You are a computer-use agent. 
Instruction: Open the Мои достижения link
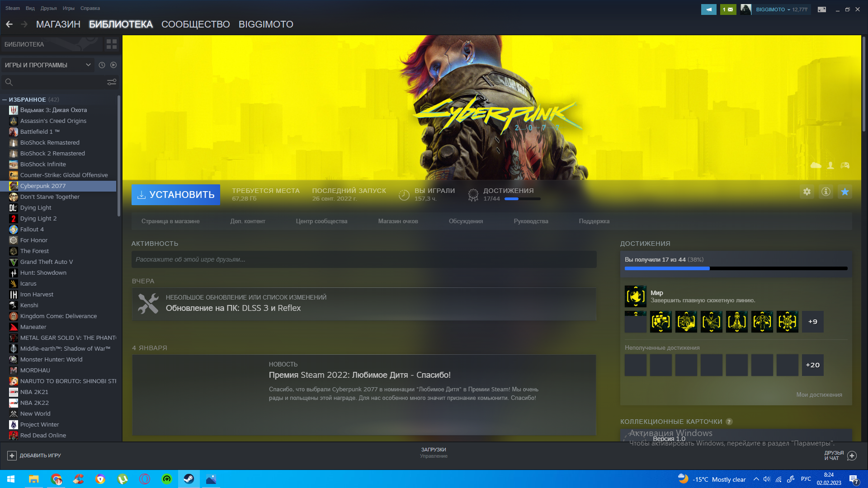coord(819,395)
